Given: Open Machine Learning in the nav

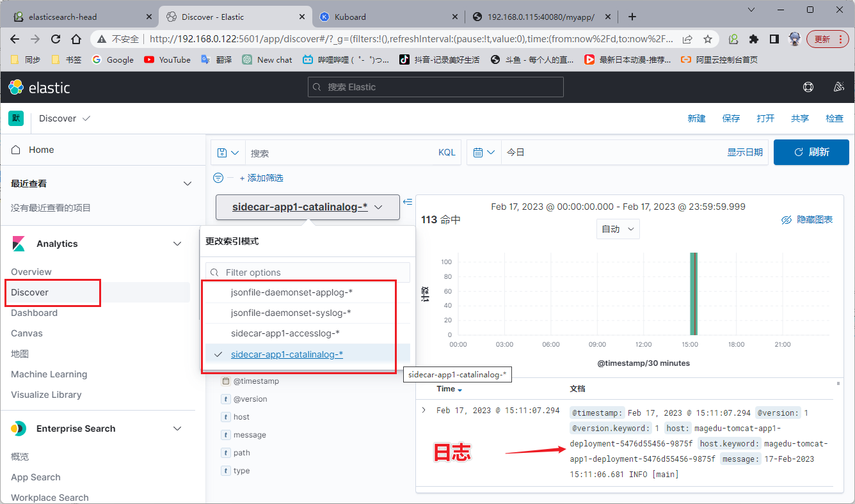Looking at the screenshot, I should pyautogui.click(x=49, y=374).
